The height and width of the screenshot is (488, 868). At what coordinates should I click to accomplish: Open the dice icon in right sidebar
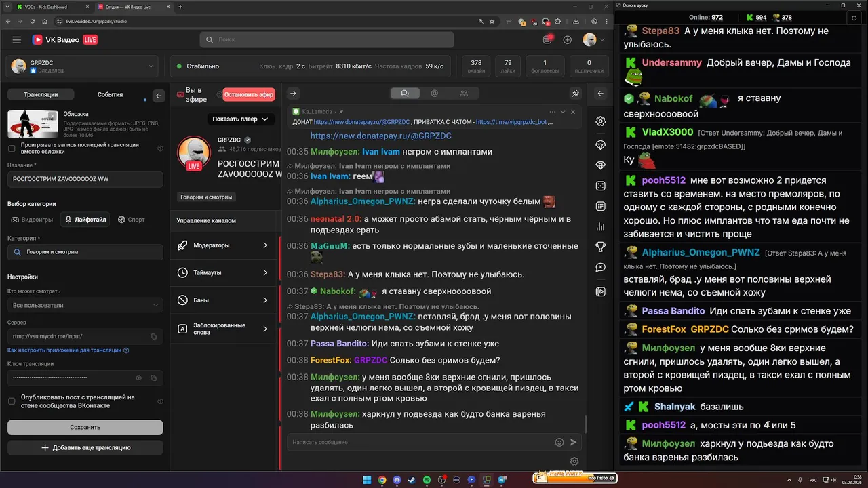(x=601, y=186)
